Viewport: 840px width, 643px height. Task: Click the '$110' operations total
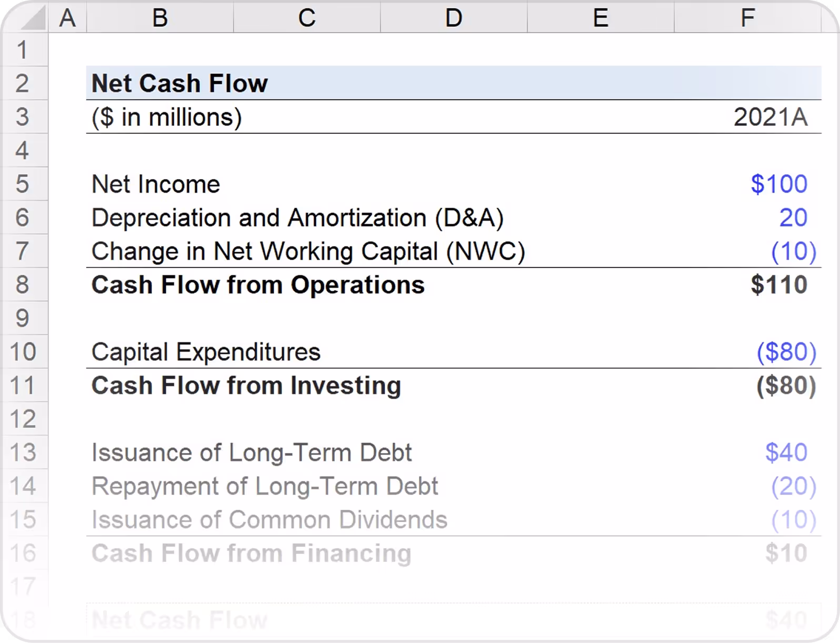coord(779,284)
